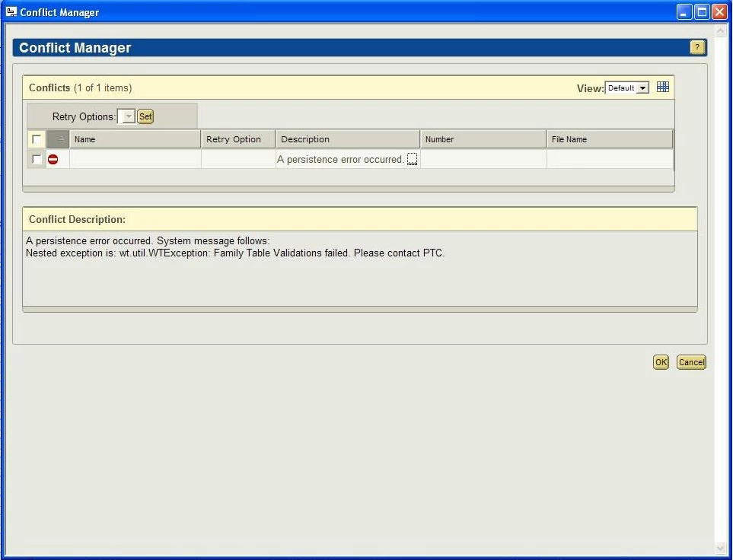Click the Conflict Manager title bar icon
The height and width of the screenshot is (560, 733).
(11, 11)
